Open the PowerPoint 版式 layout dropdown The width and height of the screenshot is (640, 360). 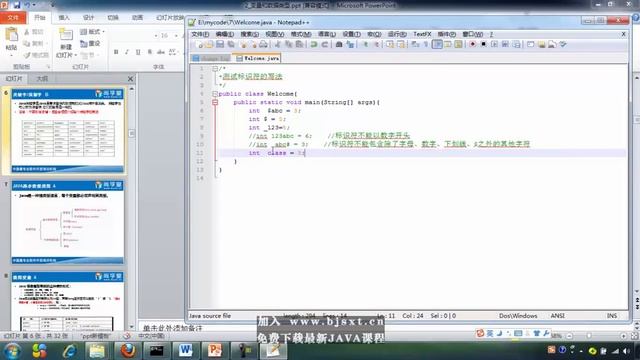tap(92, 31)
